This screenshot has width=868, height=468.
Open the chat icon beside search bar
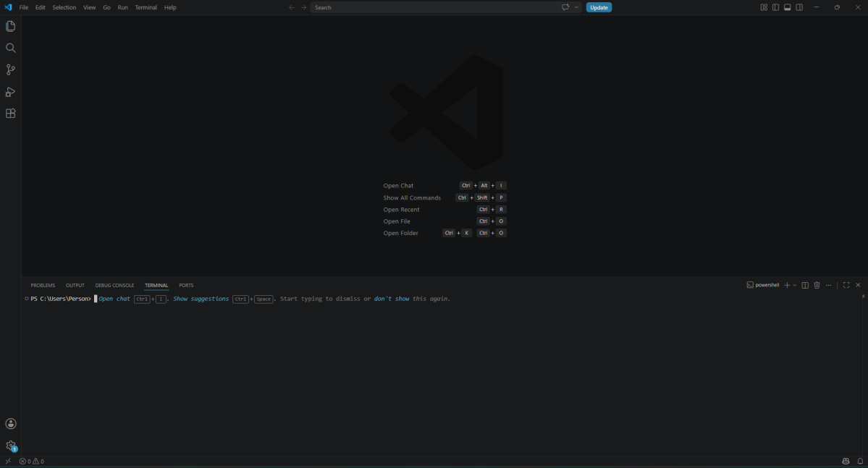tap(565, 7)
